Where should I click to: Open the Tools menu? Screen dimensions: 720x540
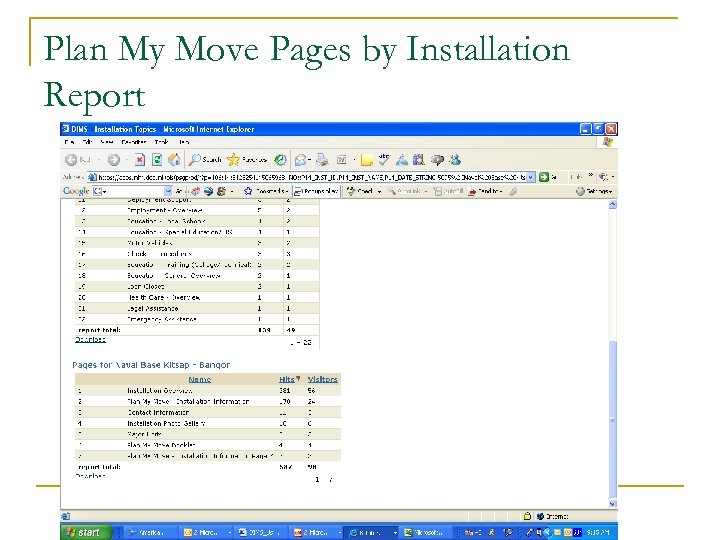coord(162,142)
